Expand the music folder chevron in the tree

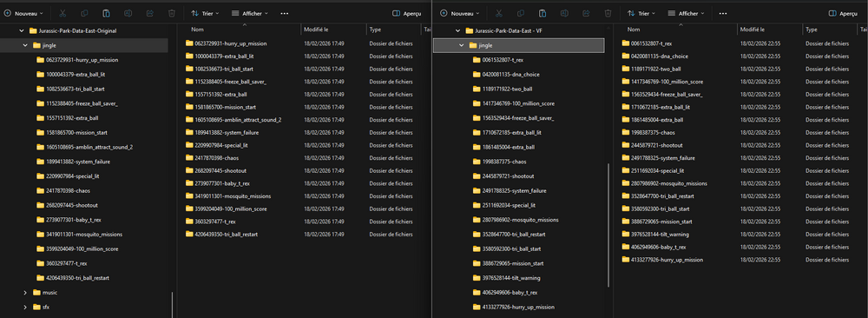point(25,293)
